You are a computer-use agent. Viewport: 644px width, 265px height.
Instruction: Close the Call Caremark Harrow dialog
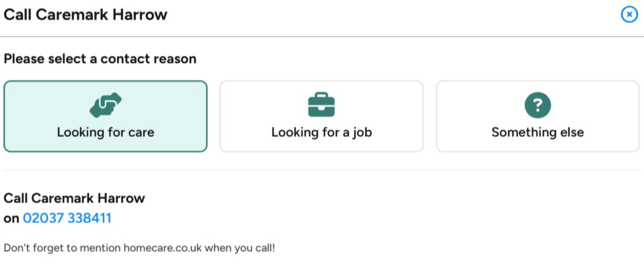629,15
